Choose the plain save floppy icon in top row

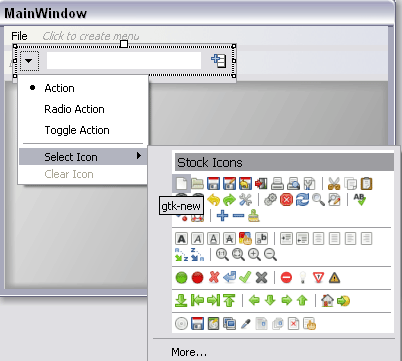tap(213, 183)
